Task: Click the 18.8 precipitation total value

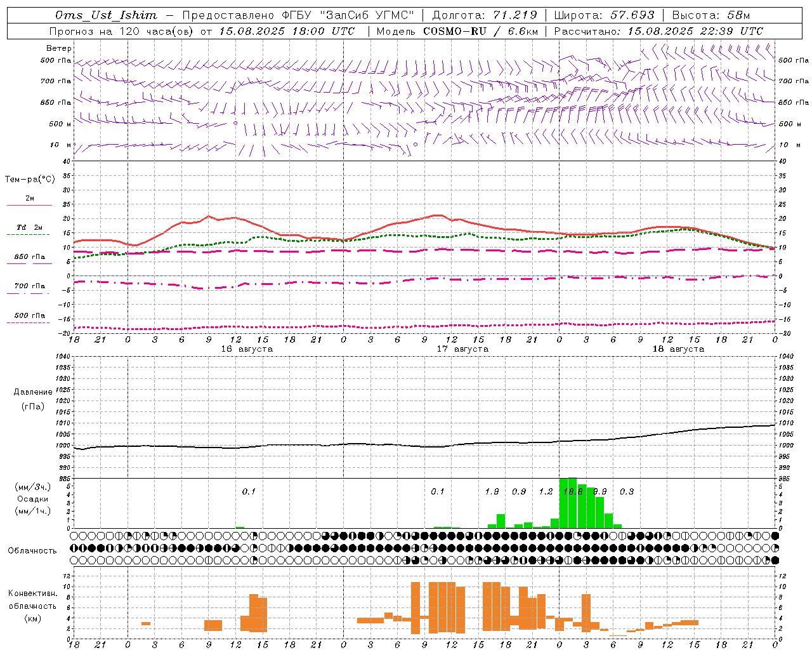Action: (573, 492)
